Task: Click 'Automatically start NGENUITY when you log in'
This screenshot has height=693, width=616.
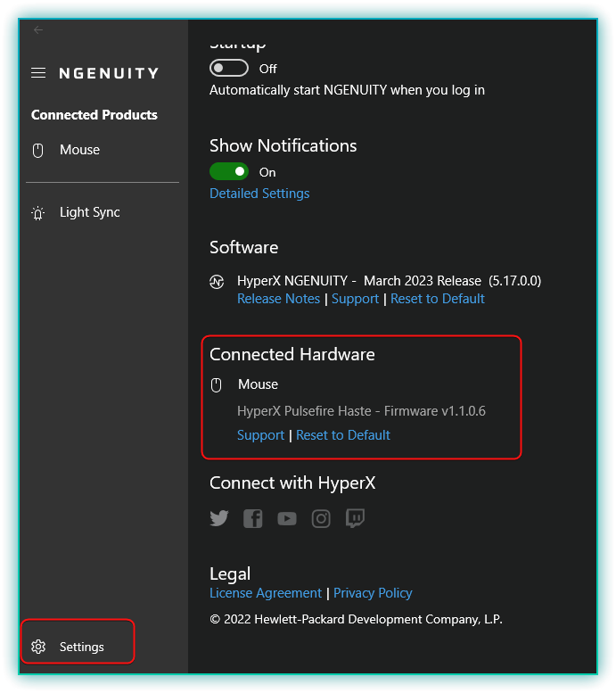Action: coord(347,90)
